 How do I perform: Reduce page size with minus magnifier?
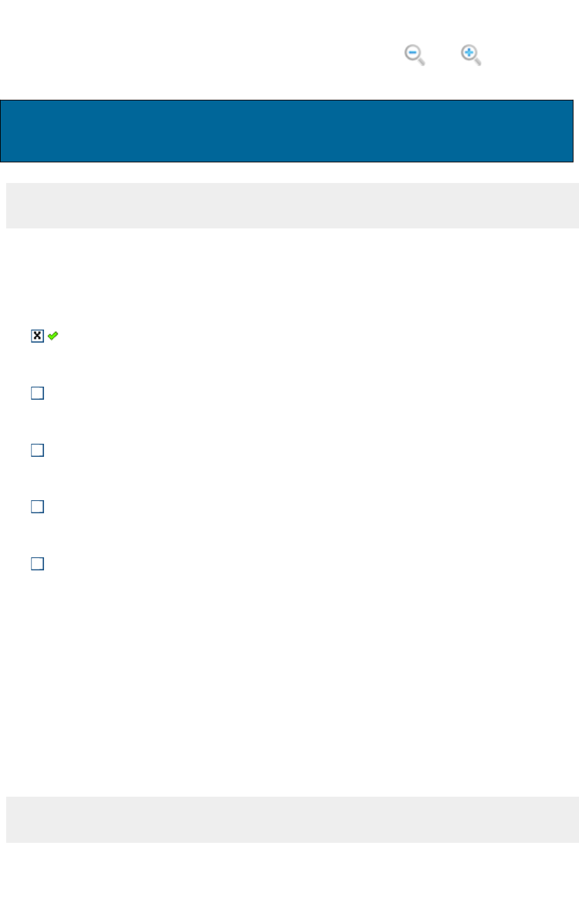tap(414, 55)
